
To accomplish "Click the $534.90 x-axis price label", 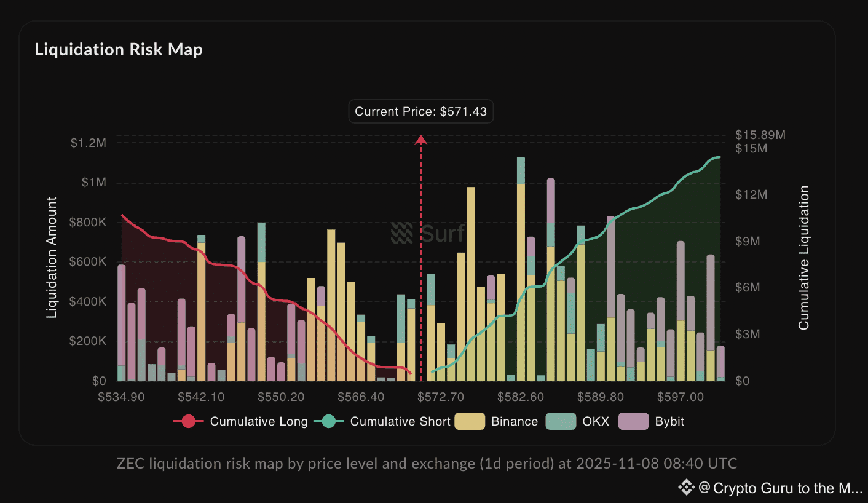I will (121, 397).
